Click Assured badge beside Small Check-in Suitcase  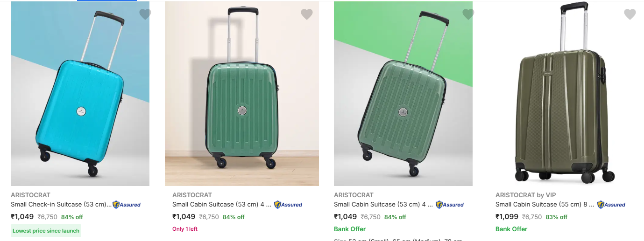tap(127, 205)
